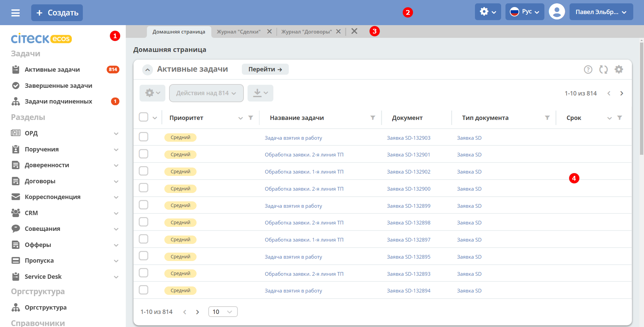Image resolution: width=644 pixels, height=327 pixels.
Task: Check the row for Заявка SD-132898
Action: (x=144, y=222)
